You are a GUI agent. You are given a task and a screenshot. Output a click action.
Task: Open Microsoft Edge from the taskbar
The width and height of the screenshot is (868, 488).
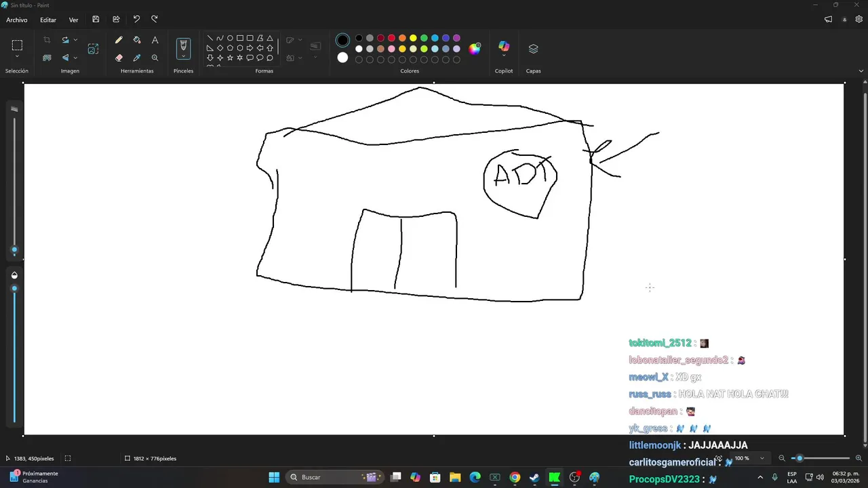point(475,477)
